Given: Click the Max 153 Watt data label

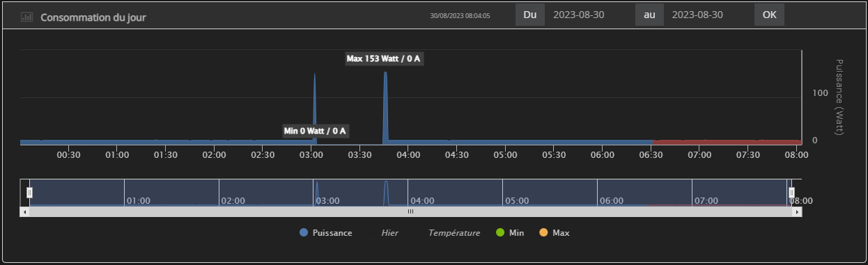Looking at the screenshot, I should (x=385, y=58).
